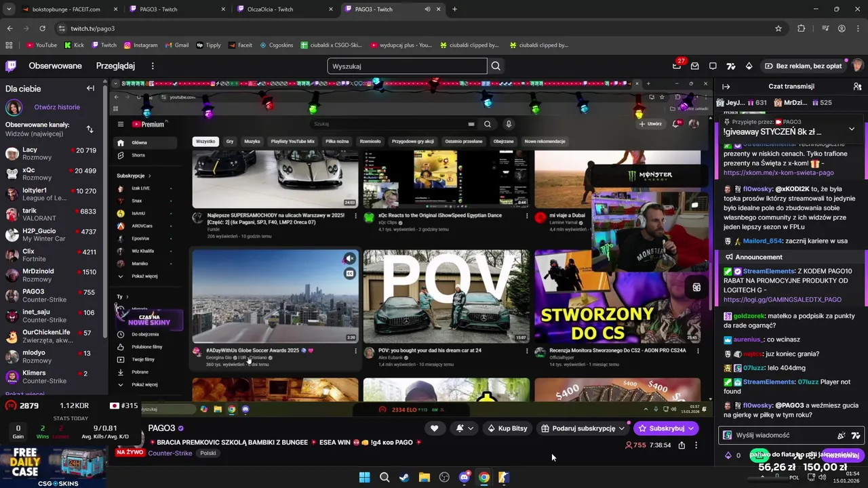Expand the pinned giveaway message chevron

point(852,129)
